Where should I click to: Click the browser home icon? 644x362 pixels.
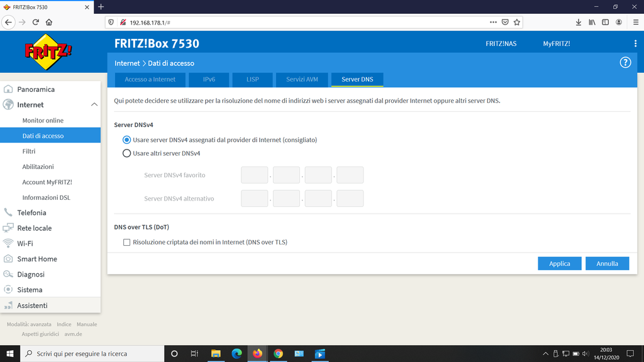(49, 22)
